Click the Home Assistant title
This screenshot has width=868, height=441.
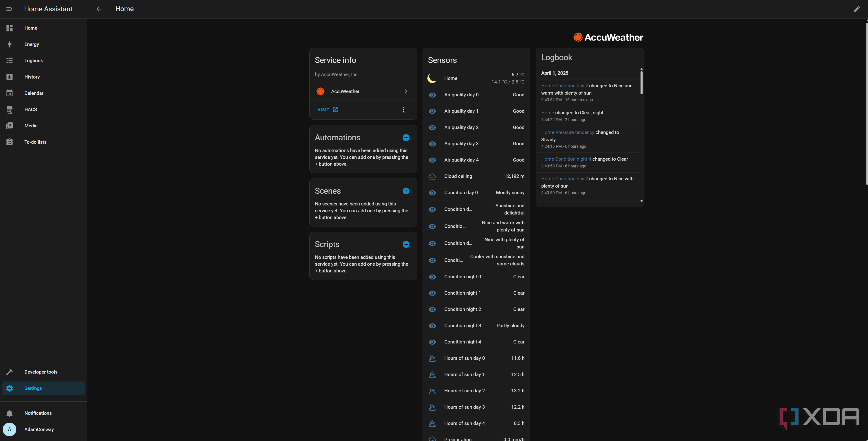48,9
